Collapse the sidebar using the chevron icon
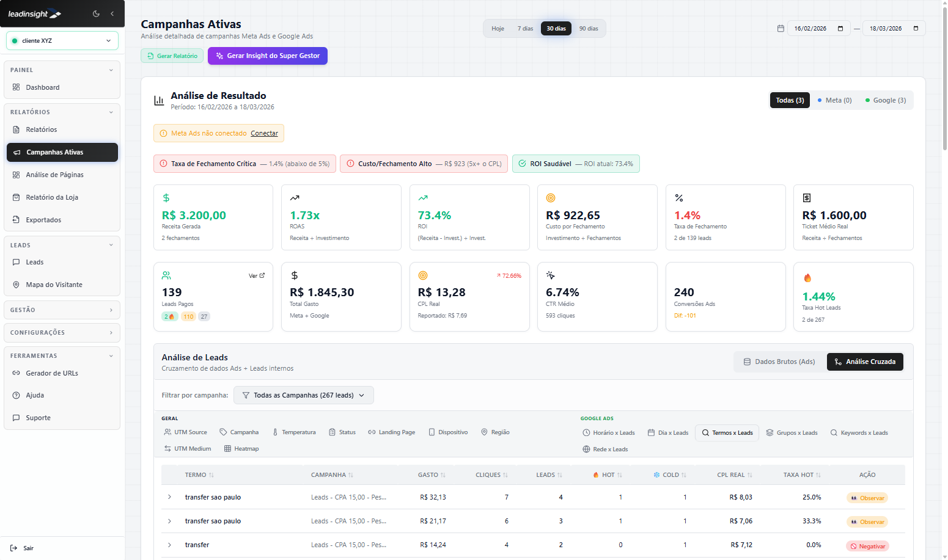 (x=111, y=13)
